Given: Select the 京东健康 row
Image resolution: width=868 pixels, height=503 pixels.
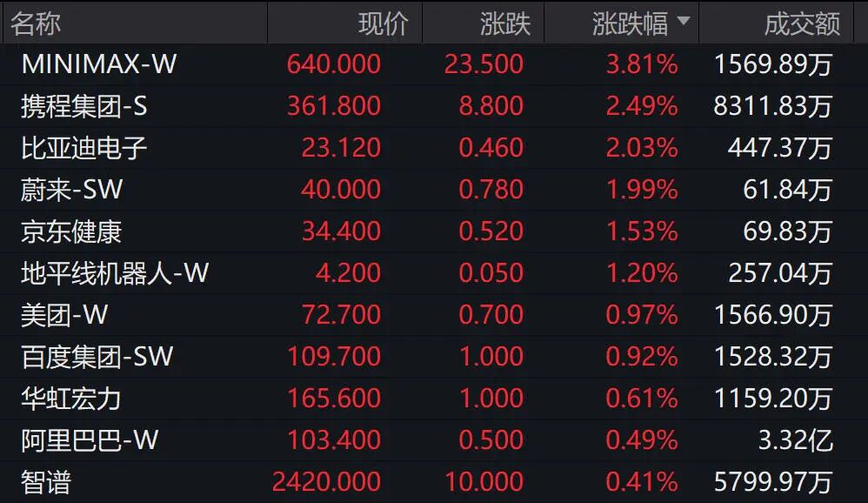Looking at the screenshot, I should click(434, 231).
